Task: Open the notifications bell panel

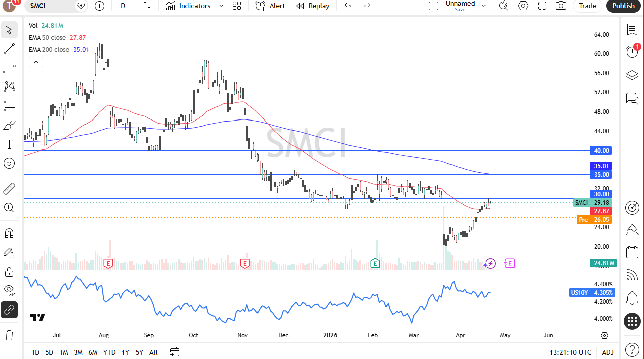Action: pos(632,298)
